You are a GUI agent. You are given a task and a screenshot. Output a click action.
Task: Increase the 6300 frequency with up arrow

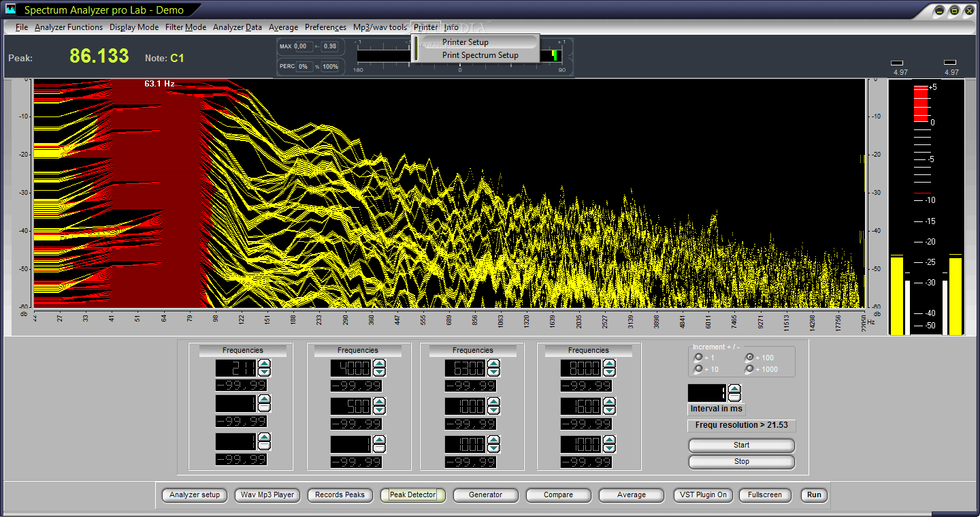click(494, 364)
